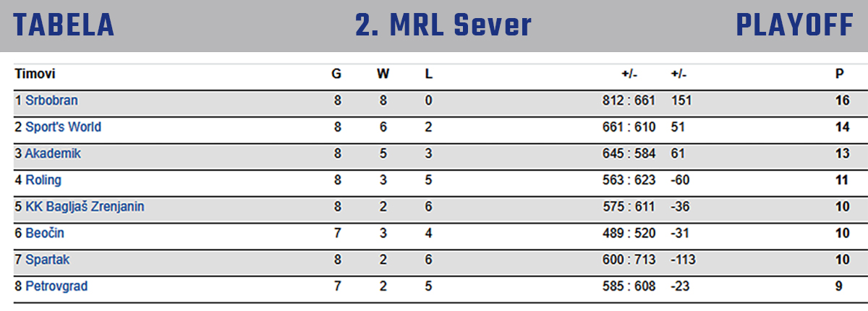Screen dimensions: 868x311
Task: Open the Sport's World team page
Action: [63, 127]
